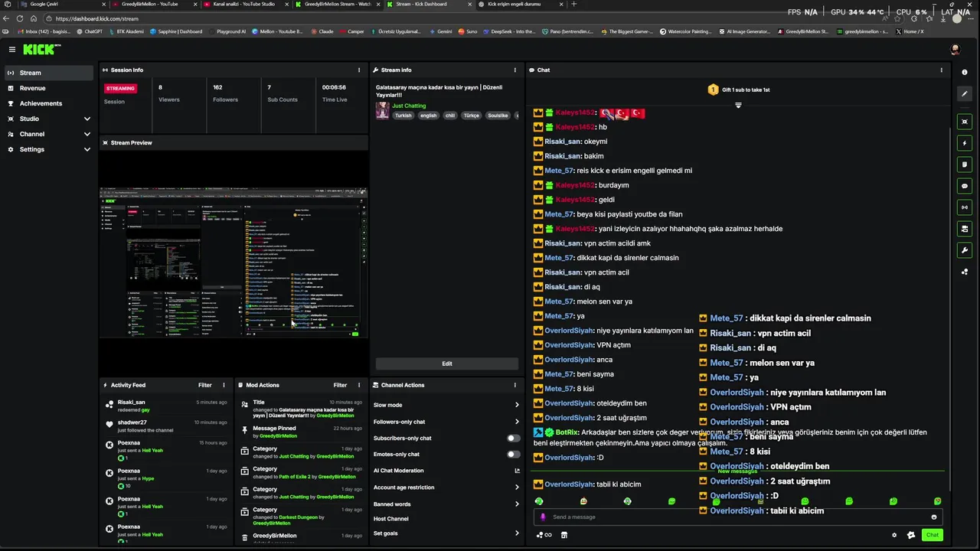
Task: Click the Turkish stream tag
Action: click(403, 116)
